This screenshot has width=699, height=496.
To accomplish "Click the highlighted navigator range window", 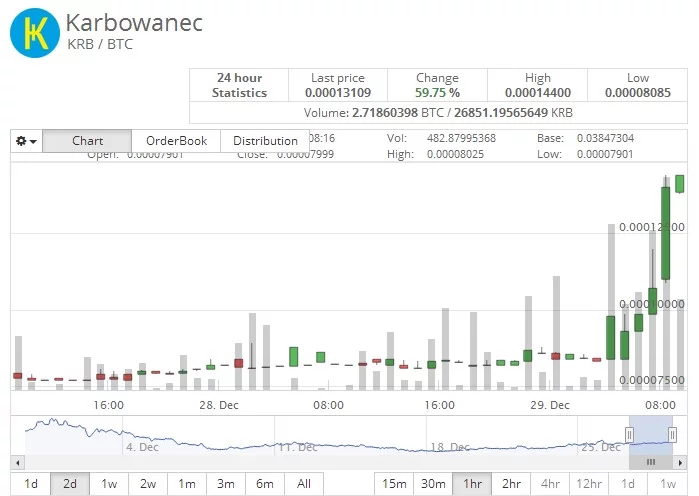I will pyautogui.click(x=651, y=436).
